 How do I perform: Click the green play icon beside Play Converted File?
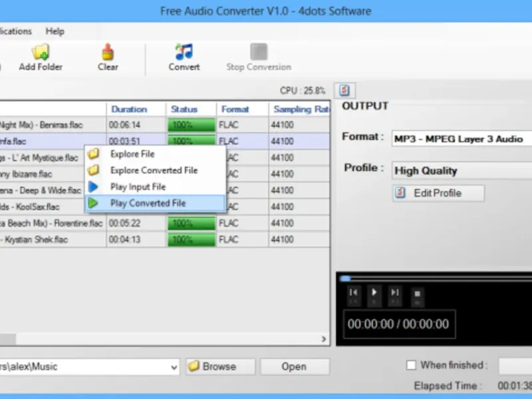coord(93,203)
